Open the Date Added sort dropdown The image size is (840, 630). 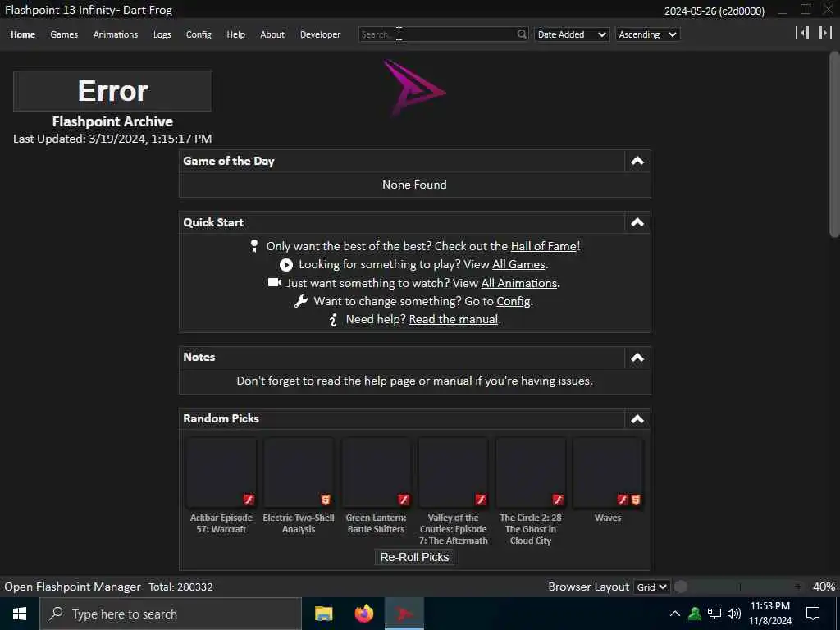point(572,34)
